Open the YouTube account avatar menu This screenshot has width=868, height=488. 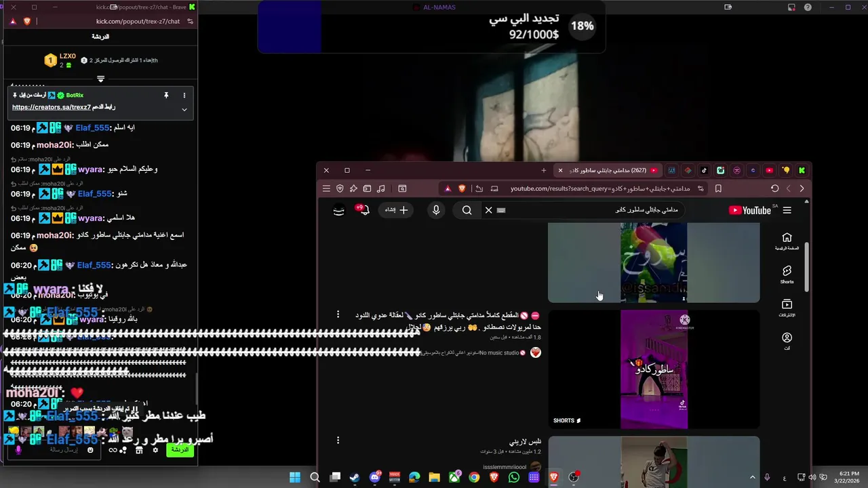(x=339, y=210)
